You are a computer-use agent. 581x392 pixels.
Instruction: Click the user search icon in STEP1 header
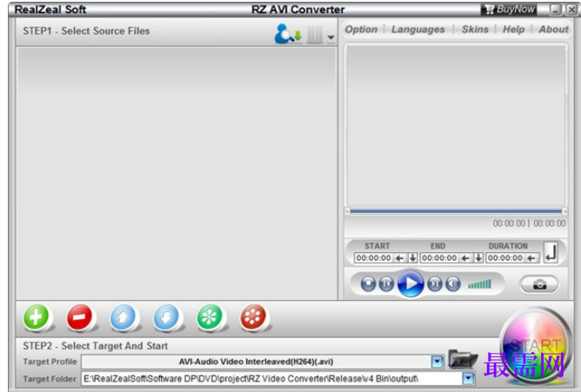point(288,34)
